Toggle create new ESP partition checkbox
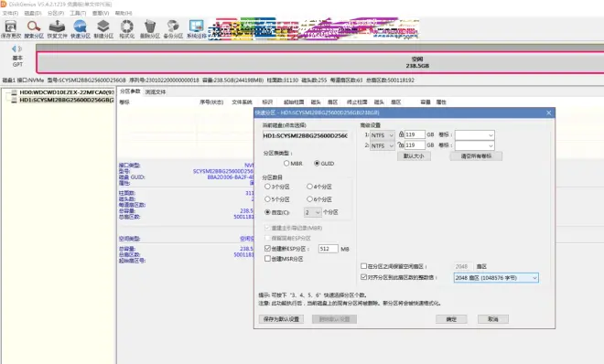This screenshot has width=604, height=364. pos(268,249)
